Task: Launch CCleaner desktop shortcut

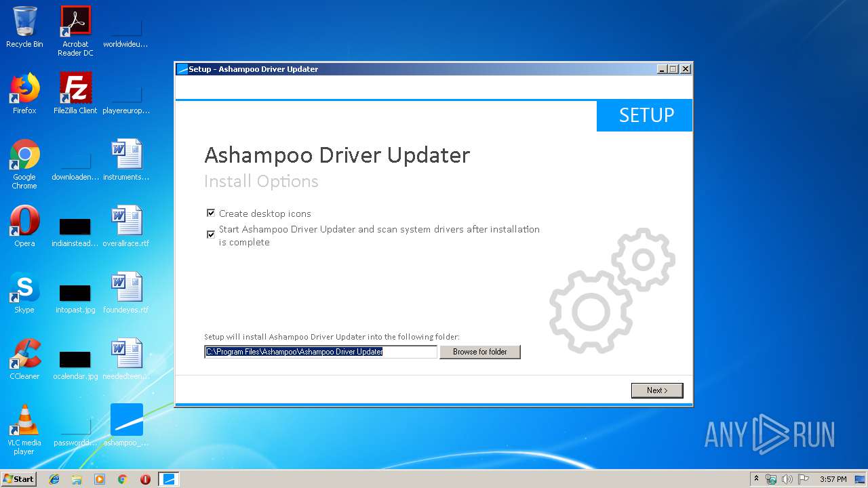Action: (24, 359)
